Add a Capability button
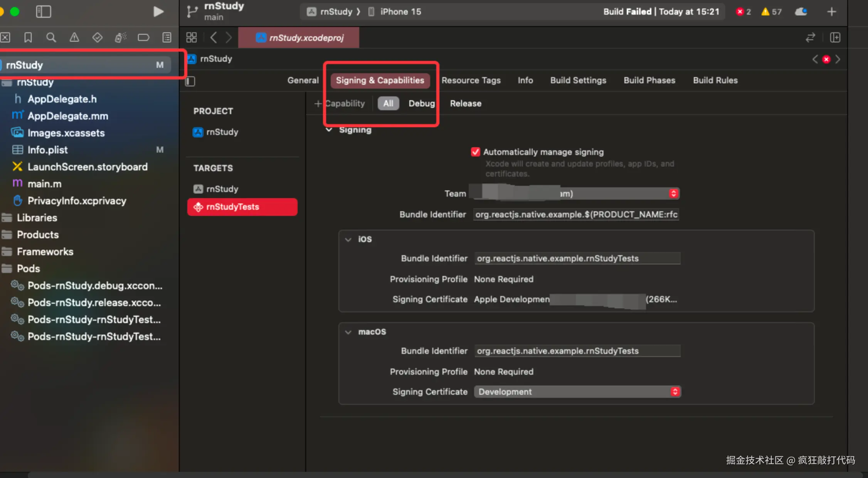The height and width of the screenshot is (478, 868). 339,103
